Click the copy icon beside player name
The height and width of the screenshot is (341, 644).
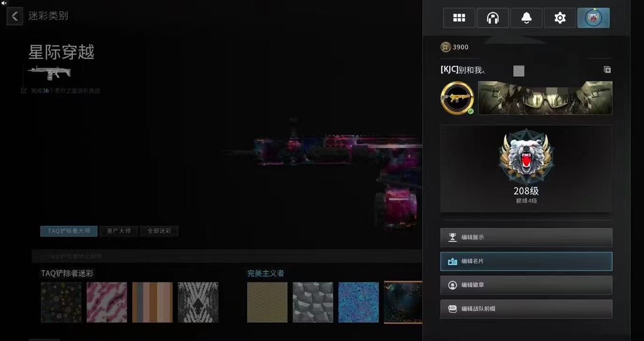607,70
